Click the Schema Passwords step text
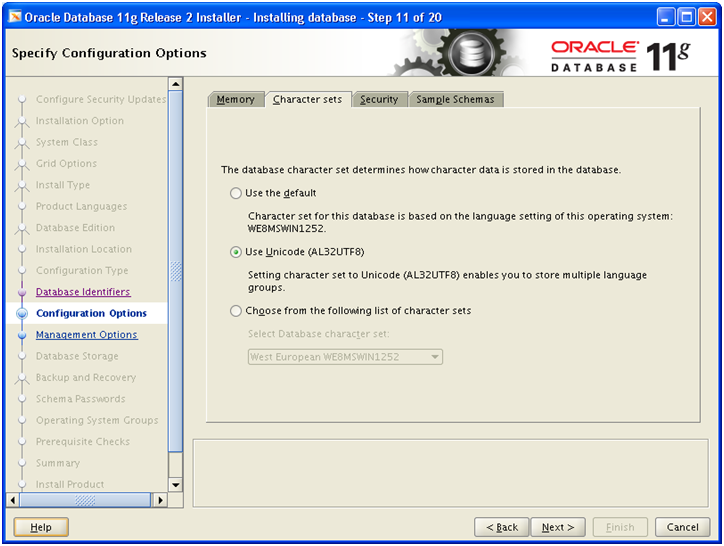Viewport: 724px width, 546px height. click(80, 399)
